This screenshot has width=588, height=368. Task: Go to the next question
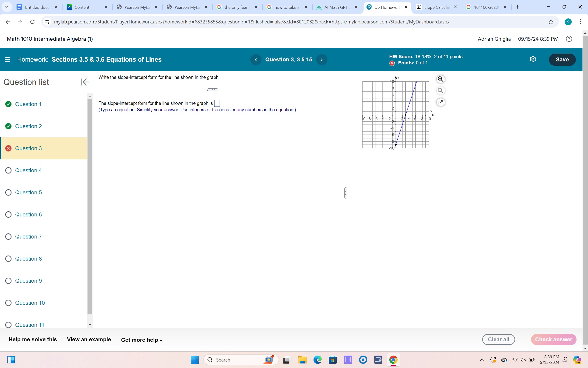click(322, 60)
